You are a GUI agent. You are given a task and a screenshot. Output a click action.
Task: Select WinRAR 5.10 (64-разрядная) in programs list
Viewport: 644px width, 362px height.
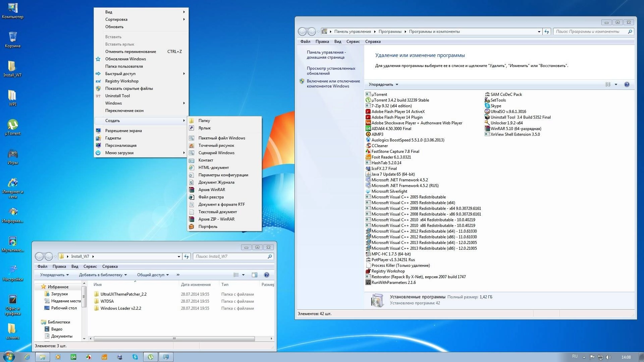tap(513, 129)
